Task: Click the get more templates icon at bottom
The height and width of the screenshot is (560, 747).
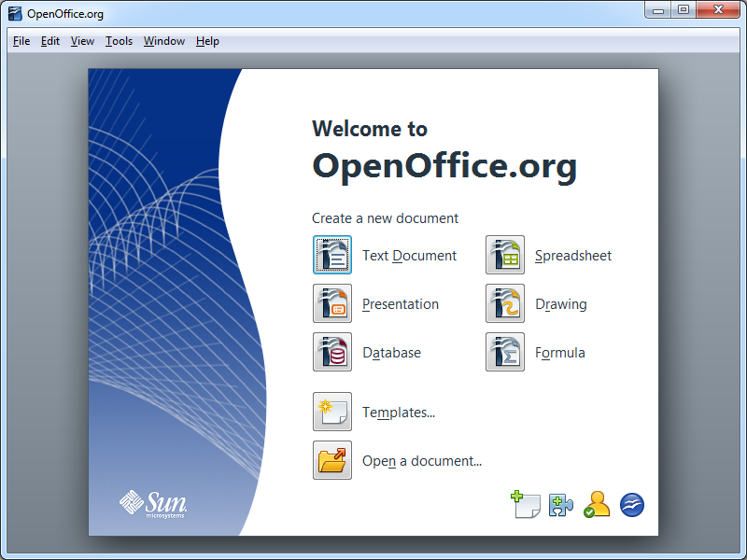Action: (x=526, y=504)
